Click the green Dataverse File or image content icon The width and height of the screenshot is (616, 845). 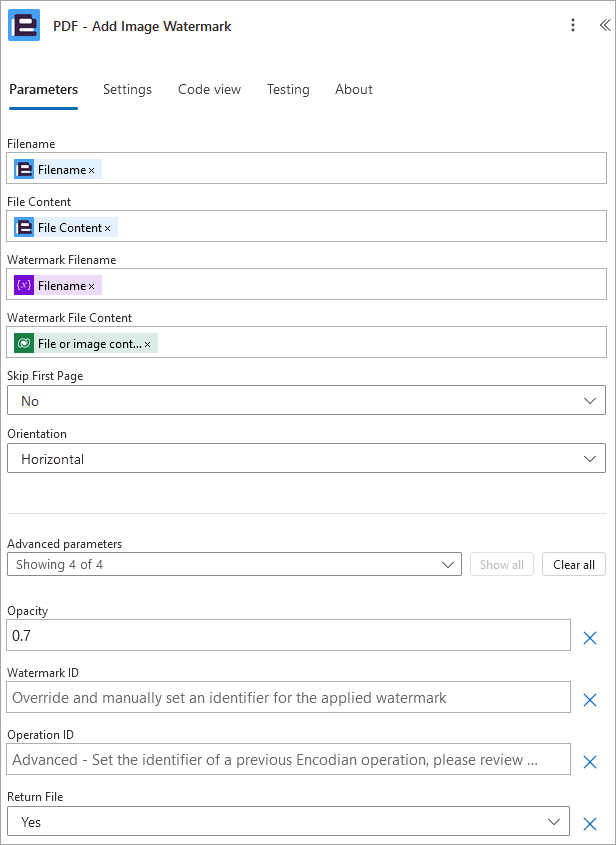(x=24, y=343)
